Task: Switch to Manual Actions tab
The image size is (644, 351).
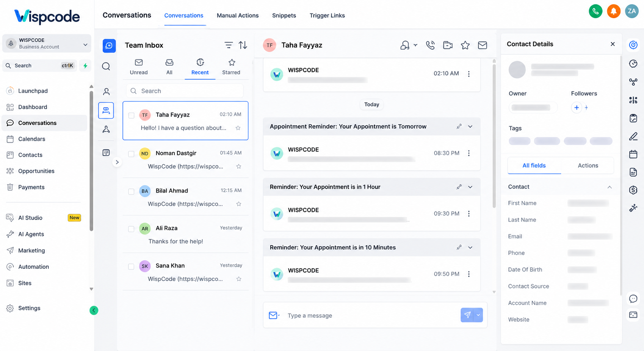Action: (x=238, y=16)
